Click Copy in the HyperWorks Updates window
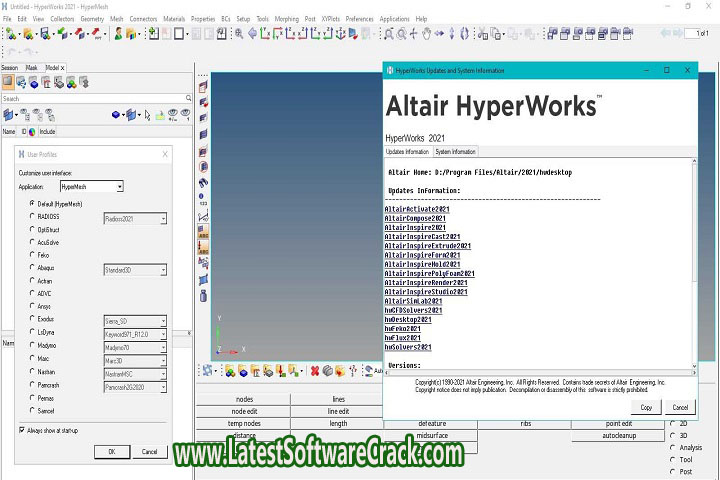The width and height of the screenshot is (720, 480). [x=646, y=407]
